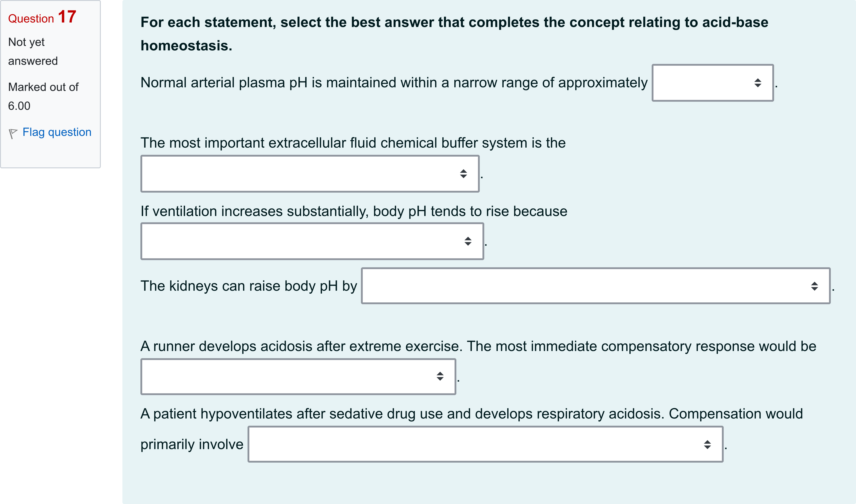Click the arrow icon on ventilation dropdown
This screenshot has height=504, width=856.
[x=468, y=241]
